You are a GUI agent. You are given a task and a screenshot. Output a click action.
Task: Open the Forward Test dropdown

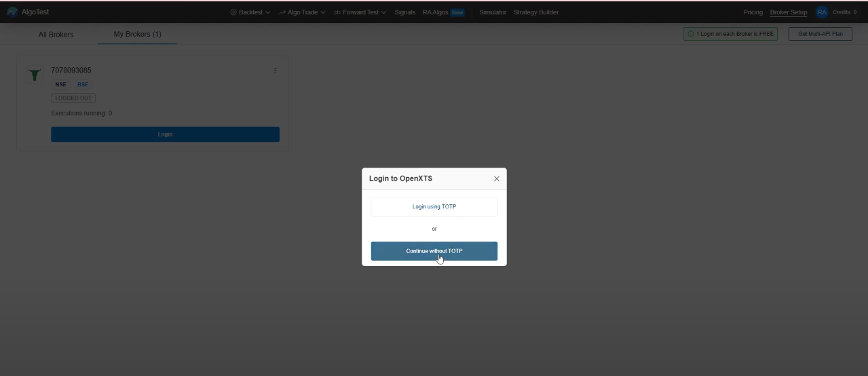pyautogui.click(x=360, y=12)
